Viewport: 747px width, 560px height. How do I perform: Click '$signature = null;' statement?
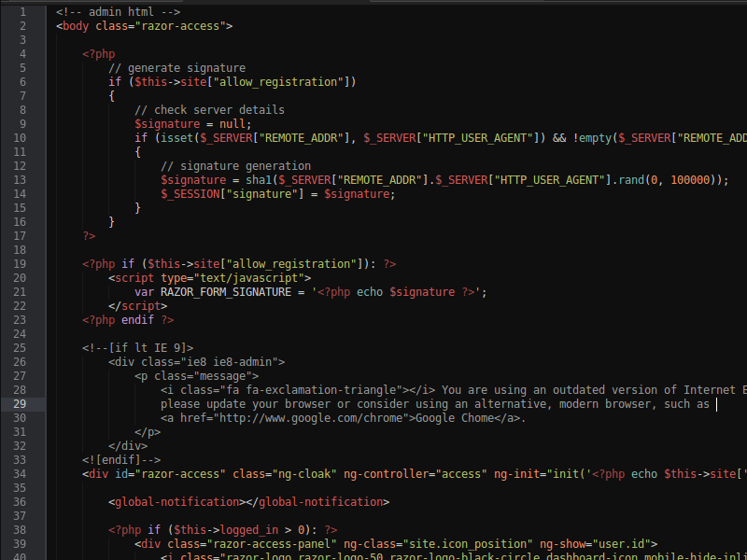click(193, 124)
